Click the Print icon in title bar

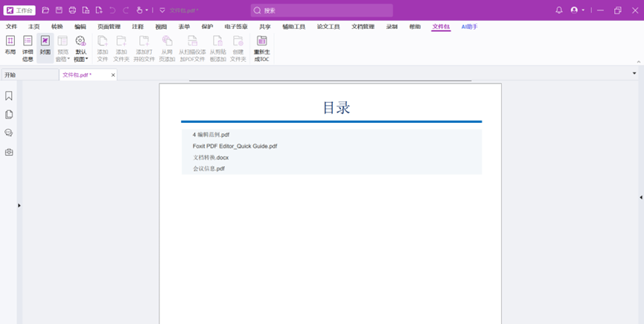click(x=72, y=10)
